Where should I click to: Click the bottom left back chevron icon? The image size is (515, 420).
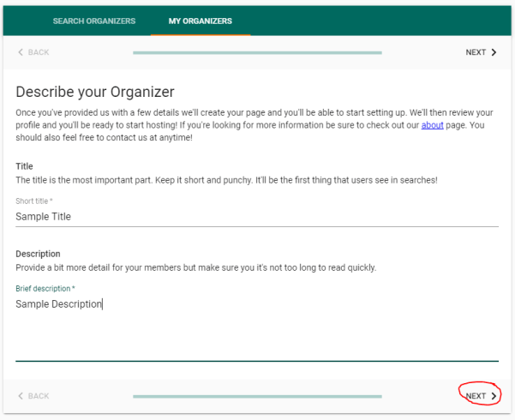(21, 396)
